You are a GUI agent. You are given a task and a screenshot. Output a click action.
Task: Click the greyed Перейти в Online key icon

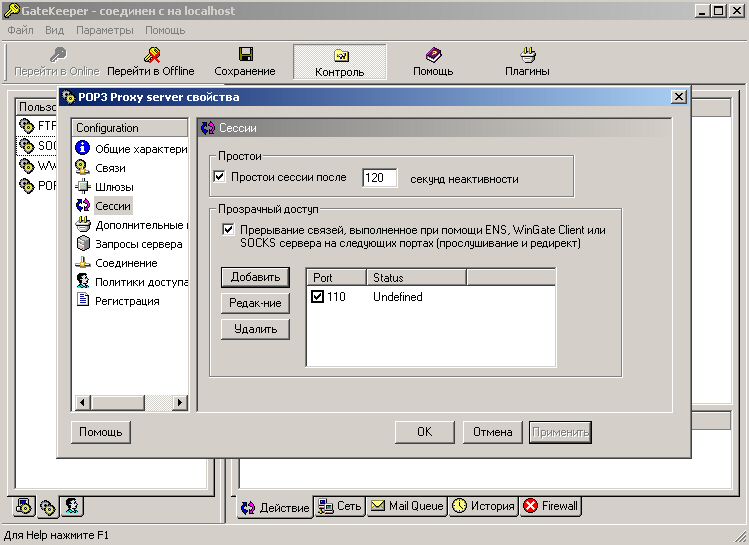(x=58, y=54)
